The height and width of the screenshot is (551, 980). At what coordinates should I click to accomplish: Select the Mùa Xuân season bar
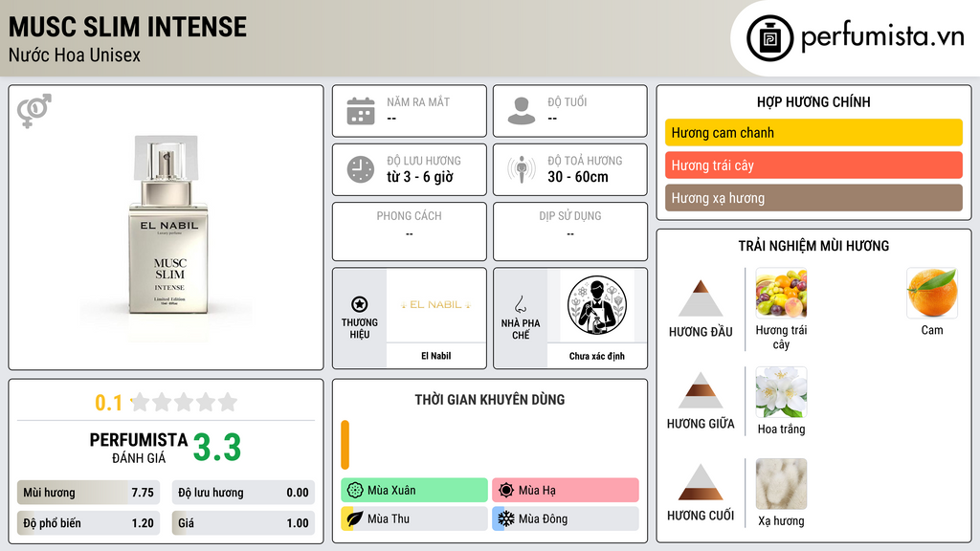coord(414,490)
